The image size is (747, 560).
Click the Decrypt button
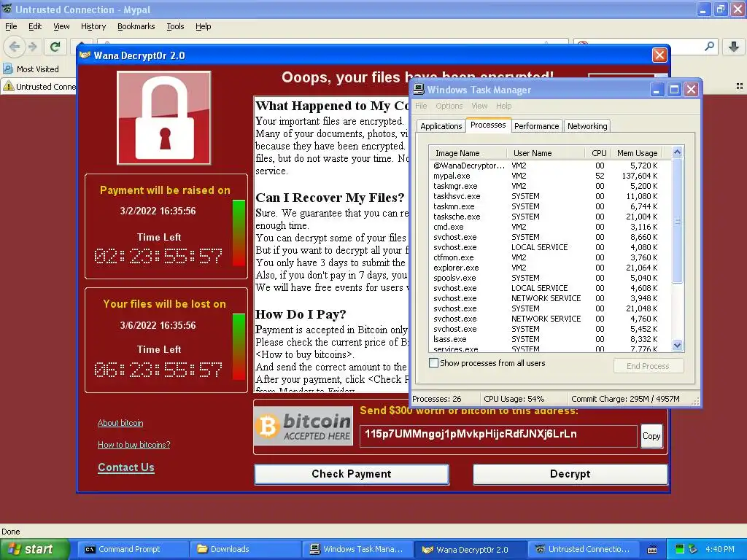[570, 474]
